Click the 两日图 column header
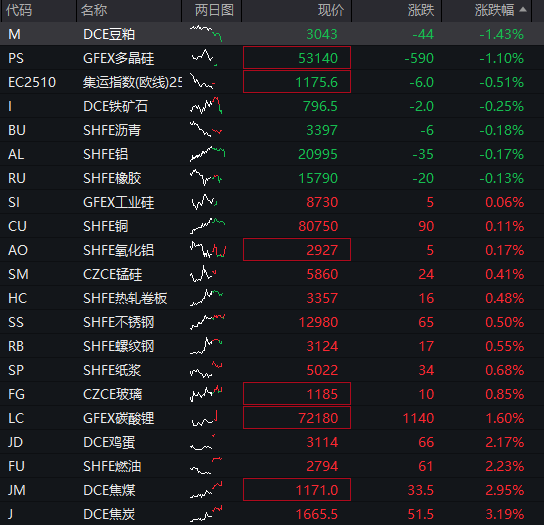This screenshot has width=544, height=525. 214,10
